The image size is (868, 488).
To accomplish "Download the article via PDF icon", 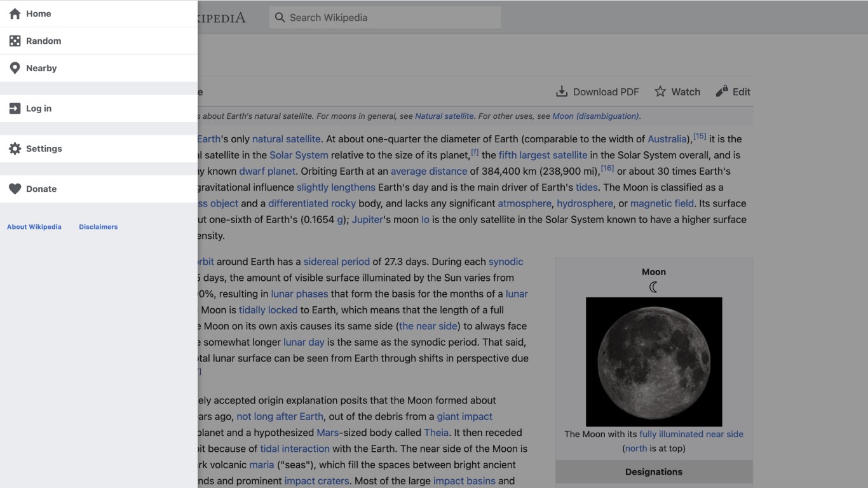I will click(562, 91).
